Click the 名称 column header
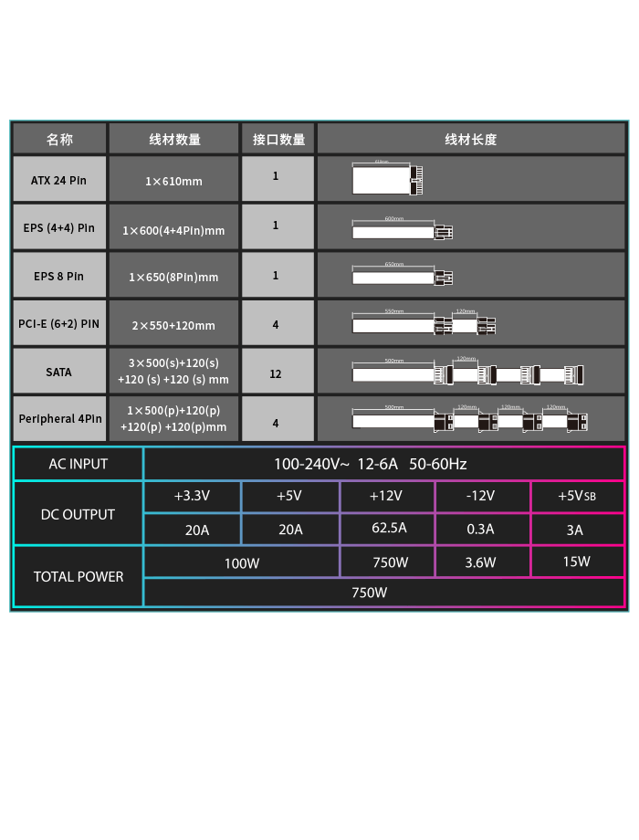The image size is (639, 840). click(59, 139)
